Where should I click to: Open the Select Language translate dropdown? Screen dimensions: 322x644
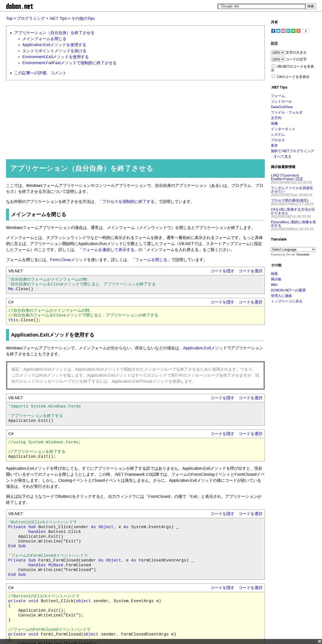pyautogui.click(x=293, y=249)
